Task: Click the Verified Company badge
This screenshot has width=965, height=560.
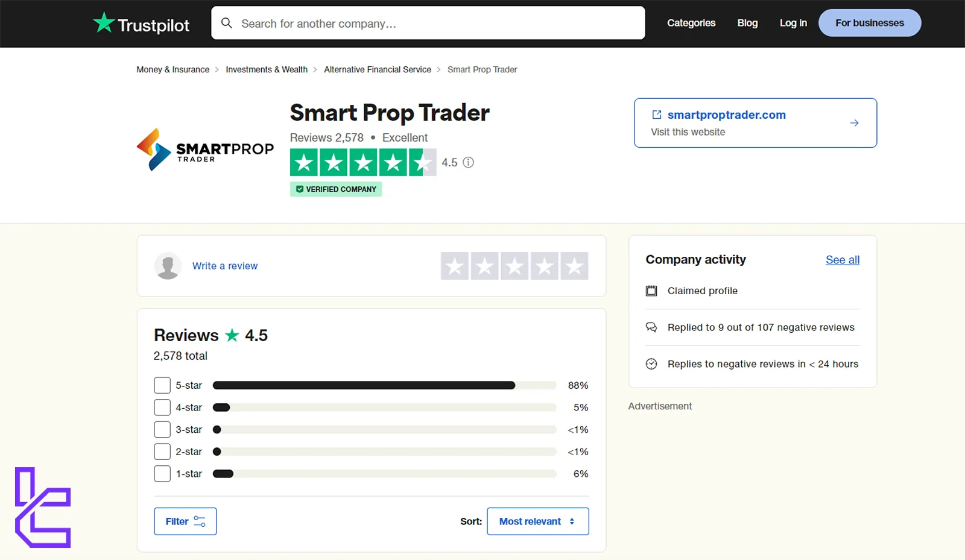Action: coord(335,189)
